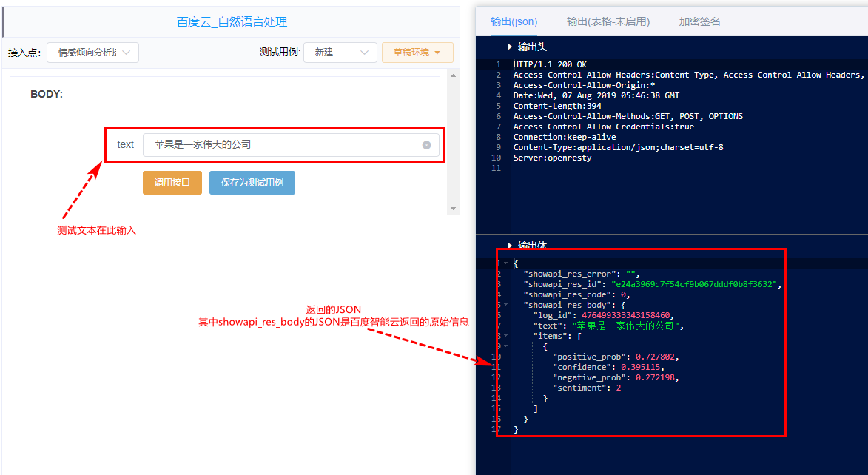Click the 'Connection:keep-alive' line
The width and height of the screenshot is (868, 475).
tap(564, 138)
